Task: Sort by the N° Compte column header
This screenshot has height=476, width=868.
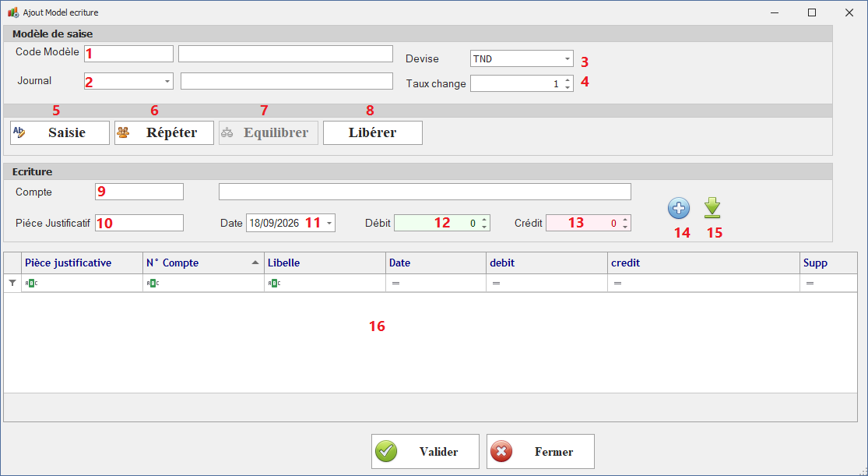Action: (x=203, y=263)
